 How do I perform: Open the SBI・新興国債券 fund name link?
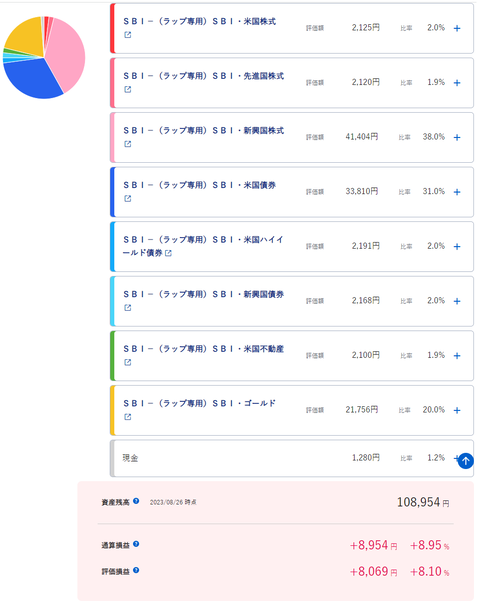203,295
